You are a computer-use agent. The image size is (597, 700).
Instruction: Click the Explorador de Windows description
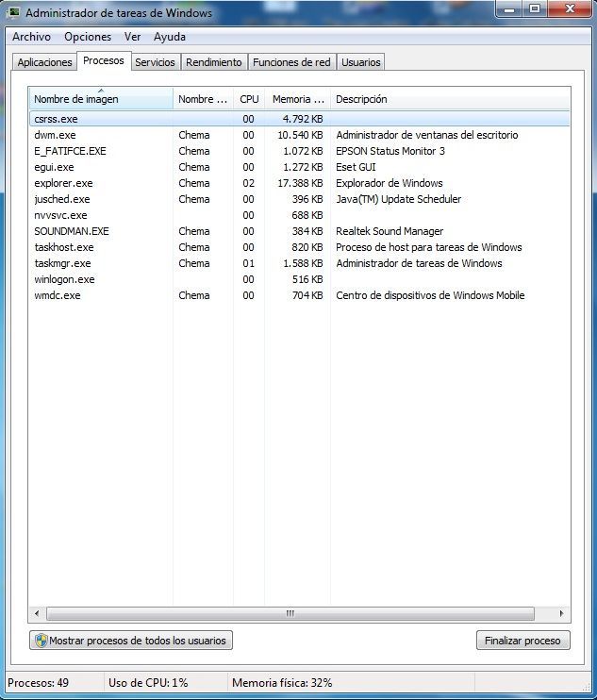(390, 183)
